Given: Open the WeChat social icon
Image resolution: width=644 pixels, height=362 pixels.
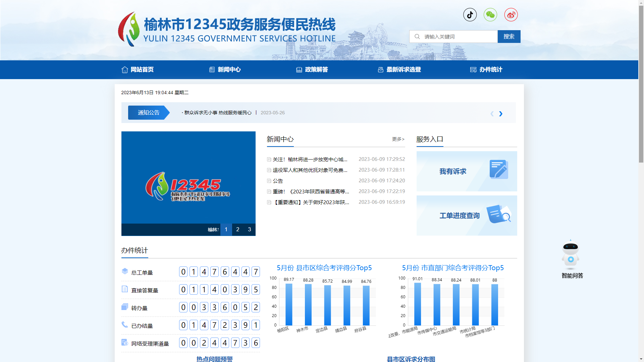Looking at the screenshot, I should [490, 15].
